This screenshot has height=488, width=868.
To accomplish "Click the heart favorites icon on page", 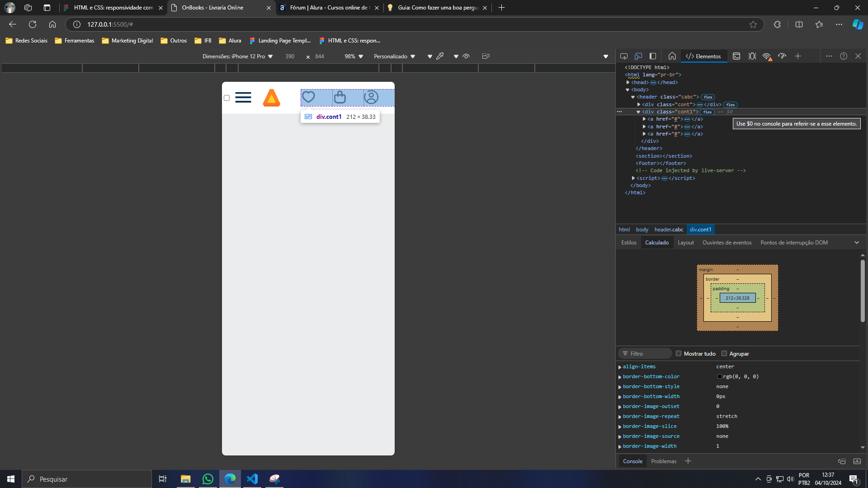I will tap(308, 97).
